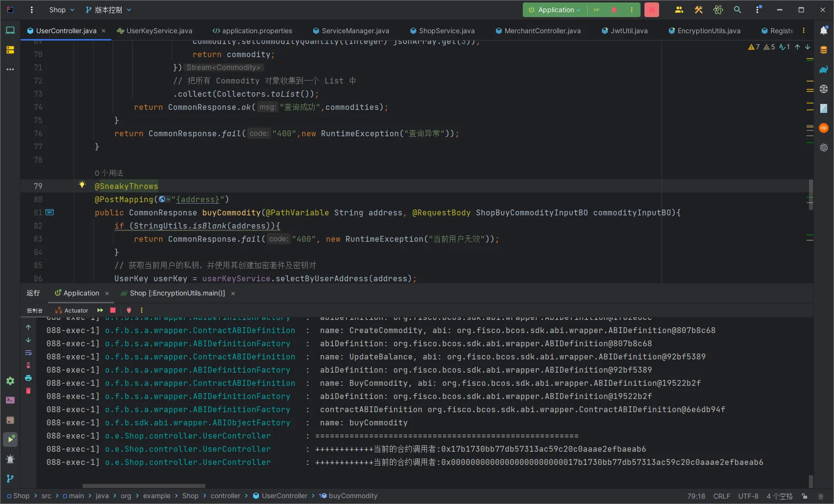Click UserController breadcrumb in status bar
834x504 pixels.
(x=280, y=496)
